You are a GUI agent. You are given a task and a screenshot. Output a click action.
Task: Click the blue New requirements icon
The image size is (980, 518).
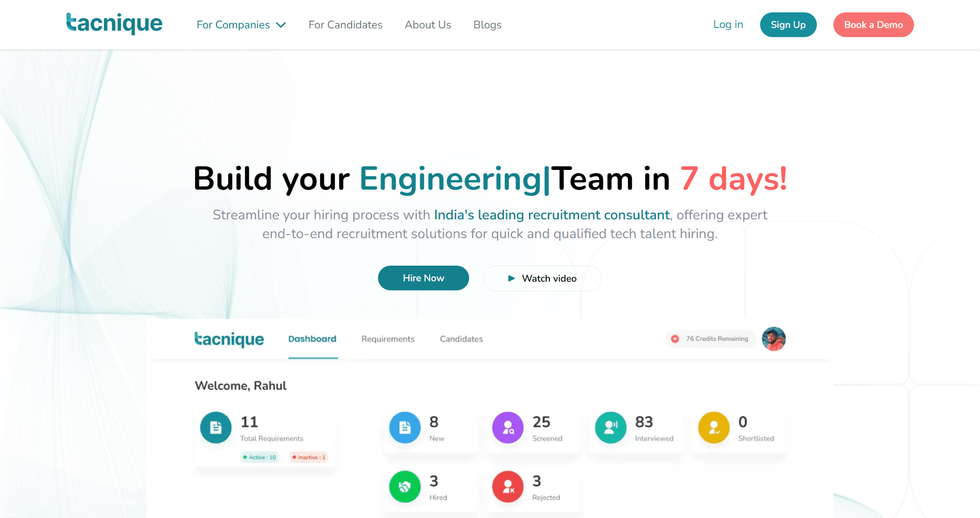click(405, 427)
